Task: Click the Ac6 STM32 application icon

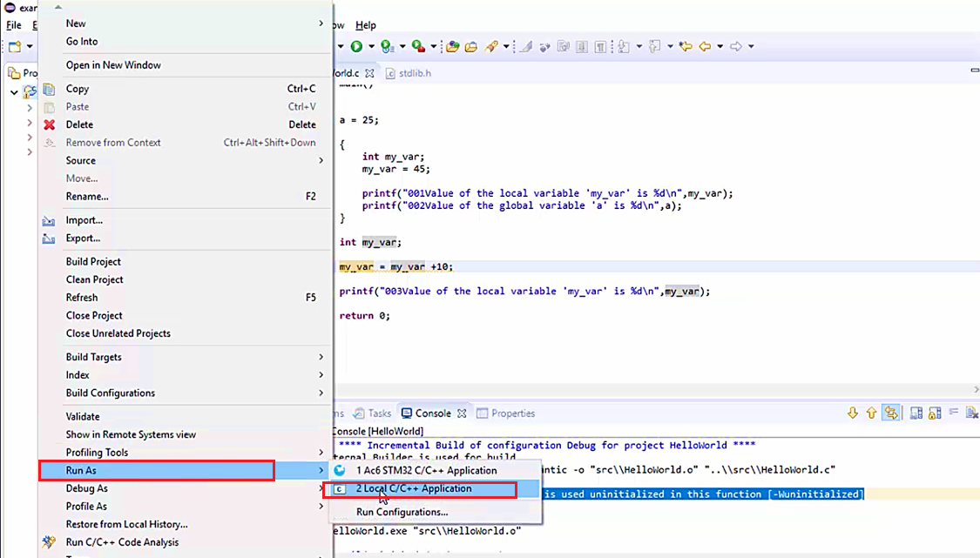Action: pos(340,471)
